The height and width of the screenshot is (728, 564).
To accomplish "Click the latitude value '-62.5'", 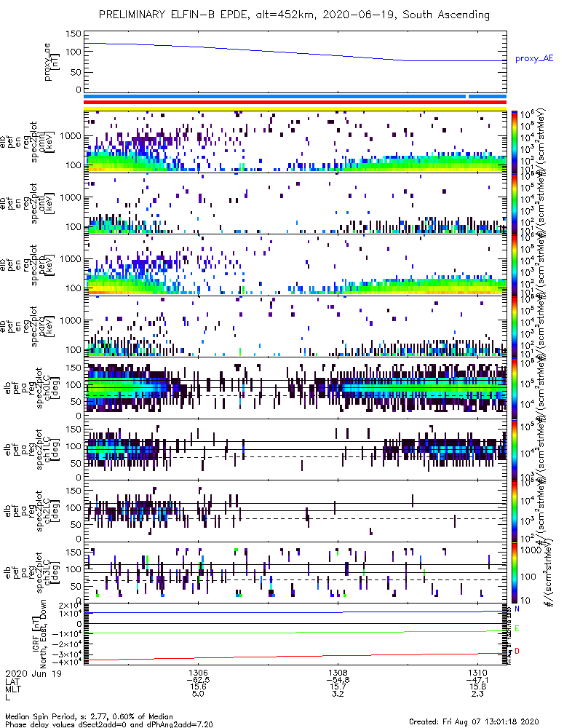I will click(x=198, y=680).
